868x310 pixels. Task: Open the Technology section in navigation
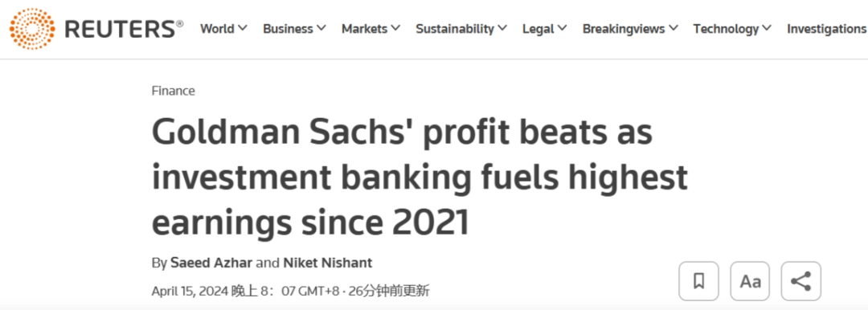click(726, 29)
